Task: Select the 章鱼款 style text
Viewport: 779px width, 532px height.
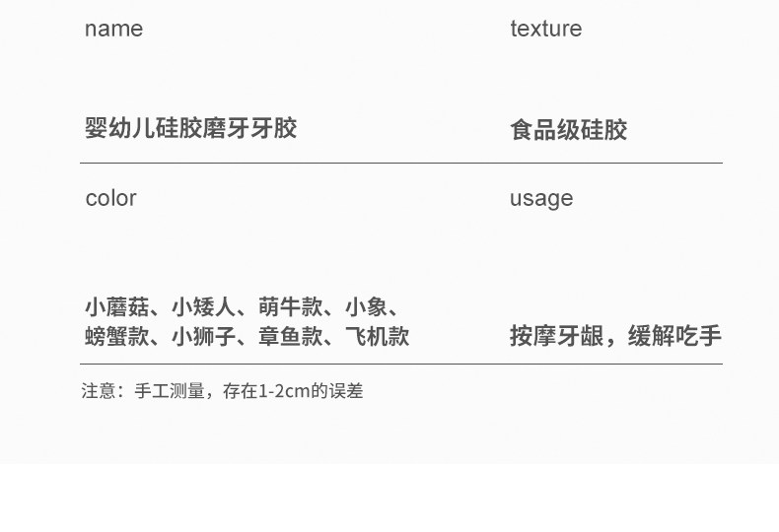Action: click(290, 337)
